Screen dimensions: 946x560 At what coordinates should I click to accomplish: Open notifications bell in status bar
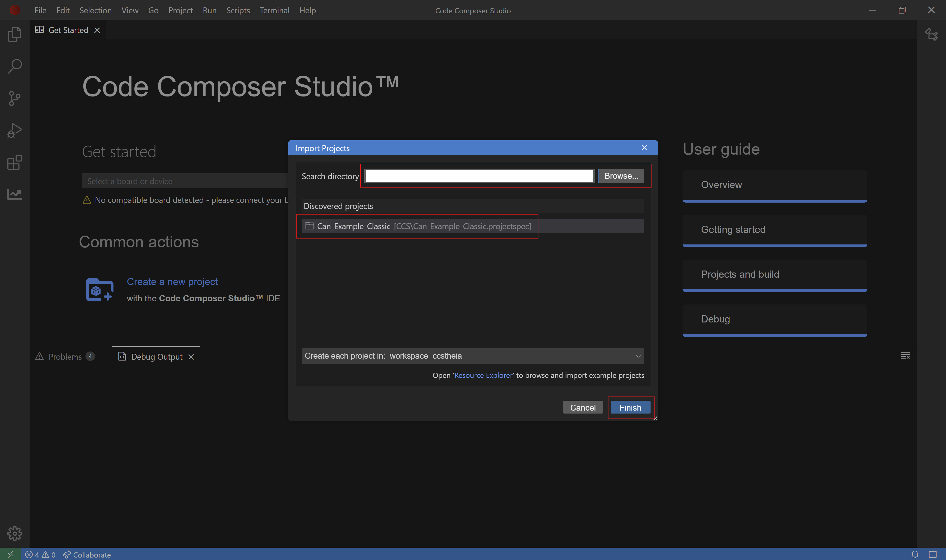pos(914,554)
